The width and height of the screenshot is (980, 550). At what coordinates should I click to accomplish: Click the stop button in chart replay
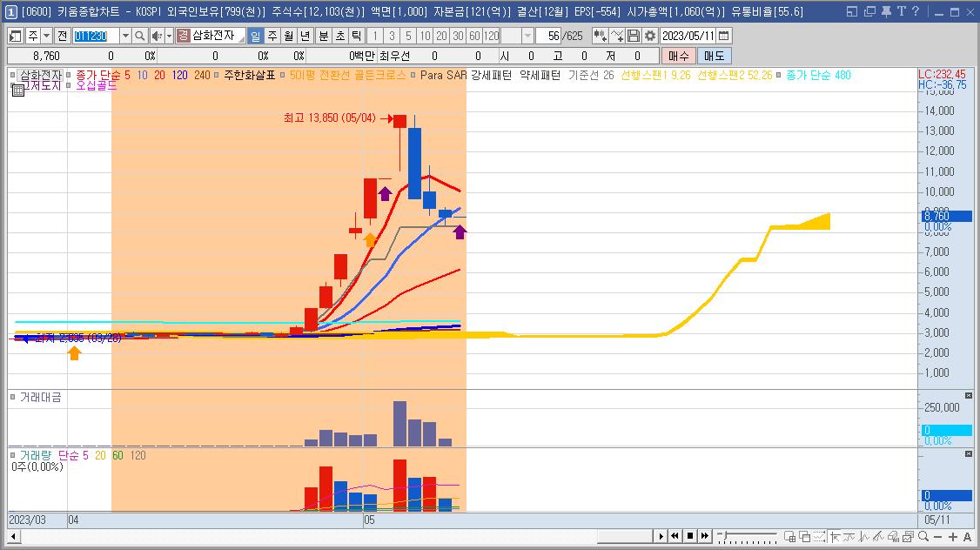[690, 536]
